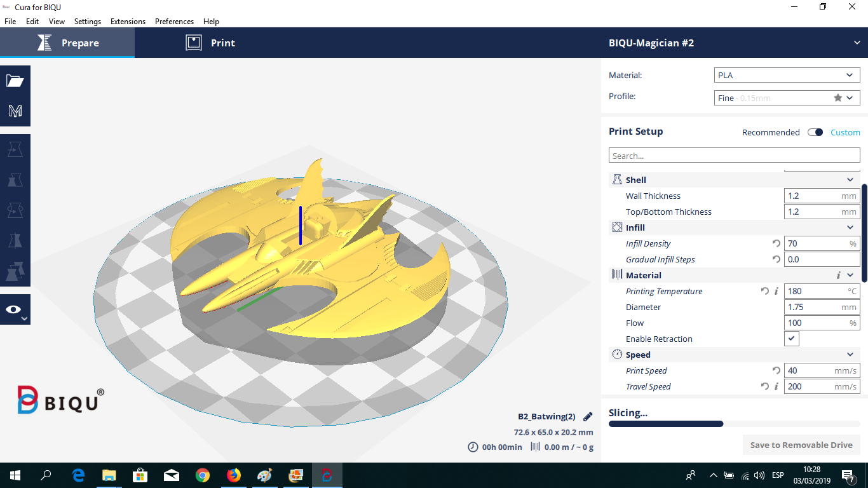
Task: Open the Settings menu
Action: pyautogui.click(x=88, y=21)
